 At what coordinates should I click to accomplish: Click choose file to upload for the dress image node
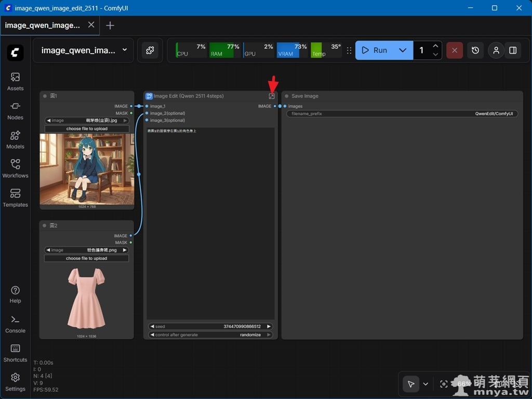coord(86,258)
